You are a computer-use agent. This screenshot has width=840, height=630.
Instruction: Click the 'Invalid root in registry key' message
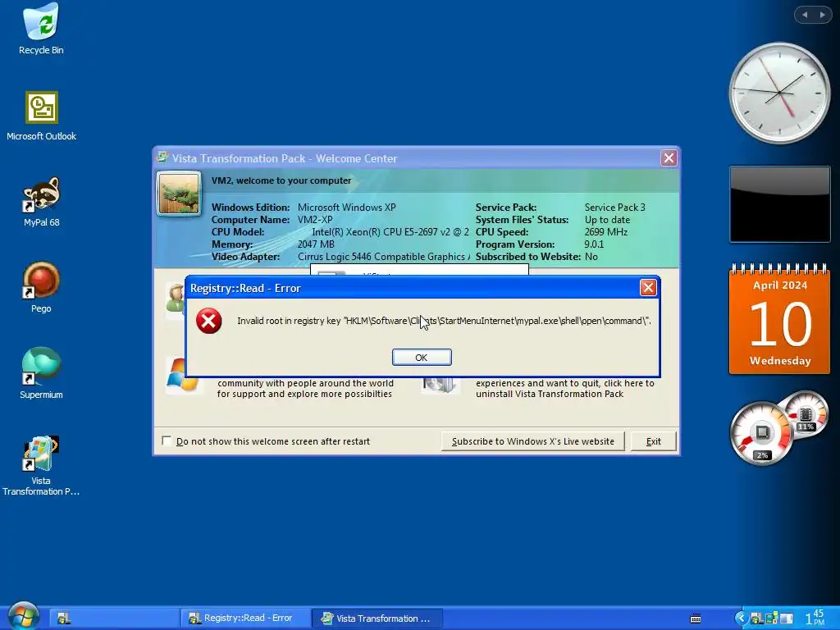[444, 321]
